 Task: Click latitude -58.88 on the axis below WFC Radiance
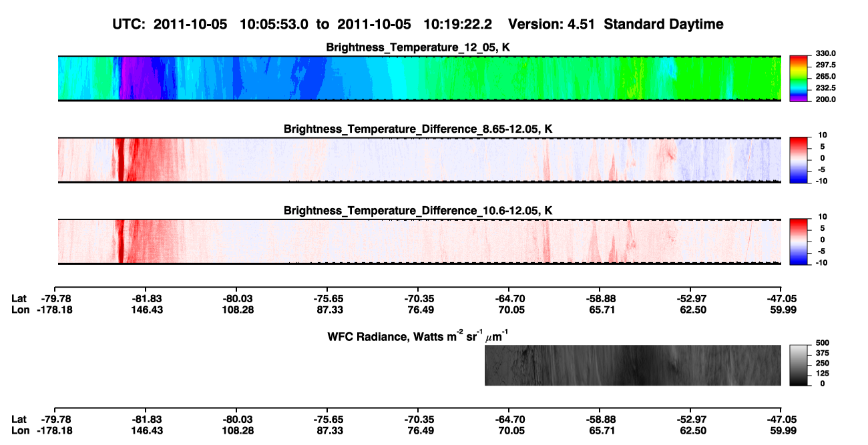pos(600,419)
